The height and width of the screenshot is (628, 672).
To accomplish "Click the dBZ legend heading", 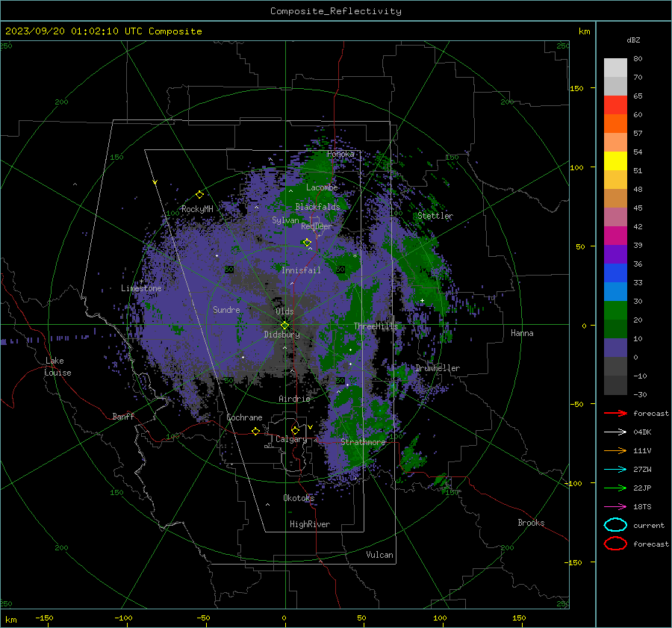I will (x=633, y=40).
